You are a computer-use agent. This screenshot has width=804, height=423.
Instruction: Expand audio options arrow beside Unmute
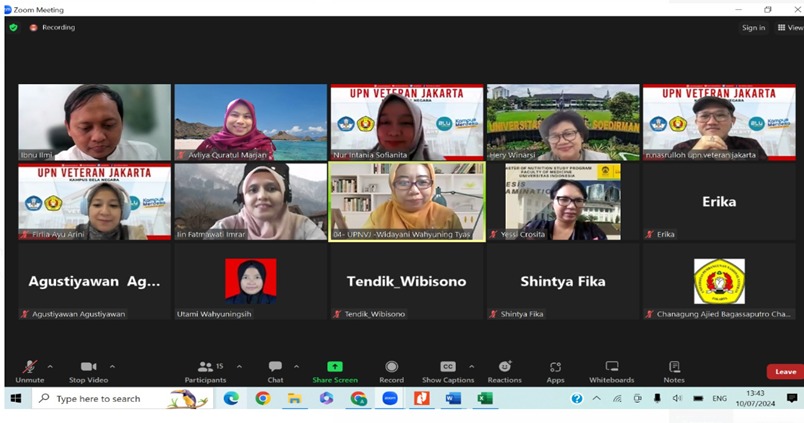pyautogui.click(x=50, y=366)
